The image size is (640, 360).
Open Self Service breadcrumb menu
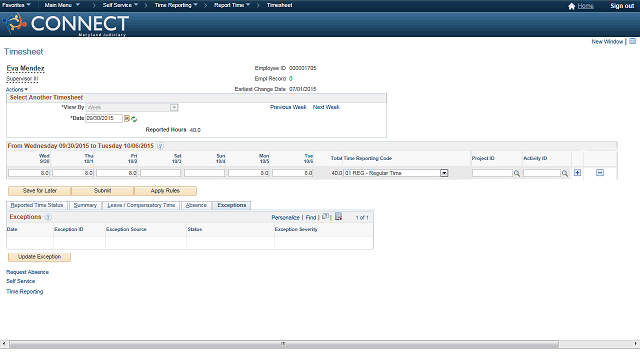pyautogui.click(x=120, y=5)
